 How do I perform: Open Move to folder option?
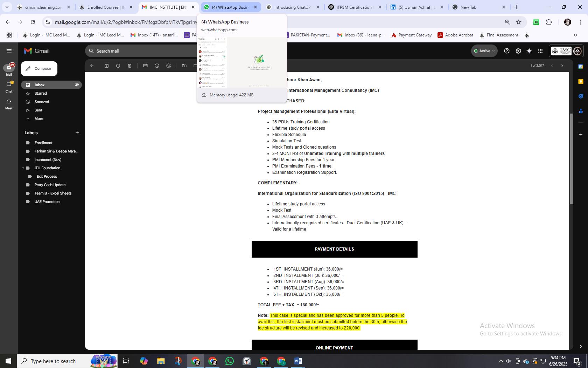184,66
